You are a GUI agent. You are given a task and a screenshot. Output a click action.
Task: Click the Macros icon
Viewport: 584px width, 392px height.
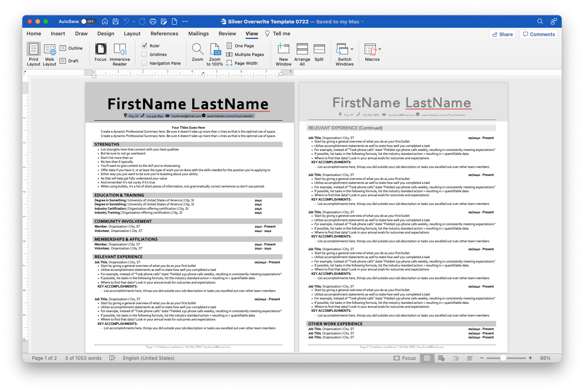click(370, 50)
